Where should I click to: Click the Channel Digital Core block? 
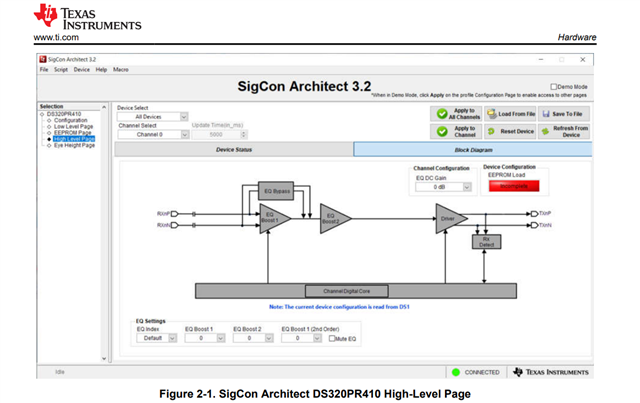click(x=347, y=291)
